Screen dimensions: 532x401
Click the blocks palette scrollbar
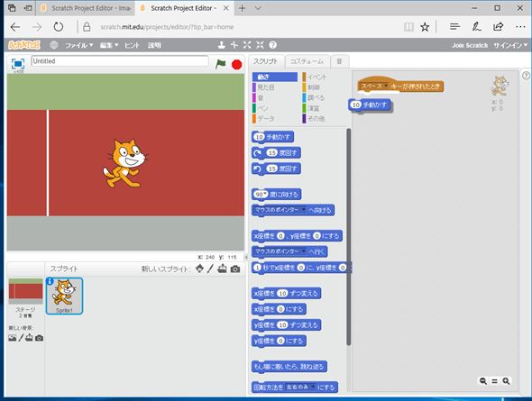coord(348,237)
